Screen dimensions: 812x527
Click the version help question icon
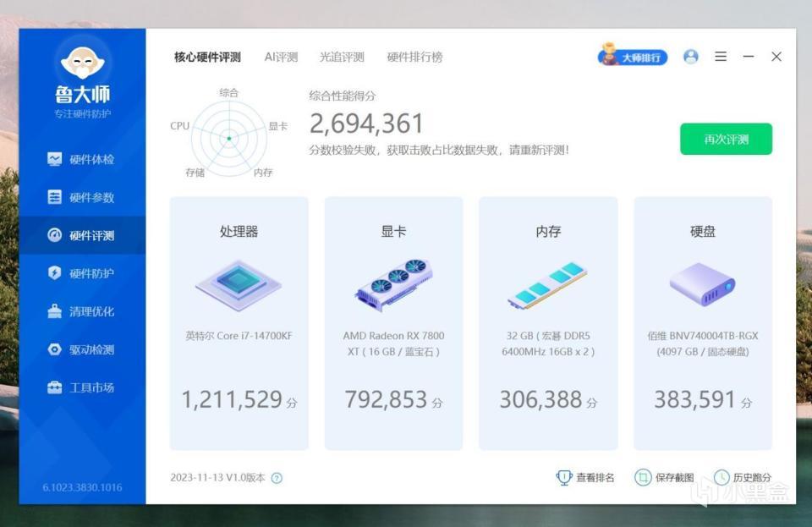click(277, 478)
